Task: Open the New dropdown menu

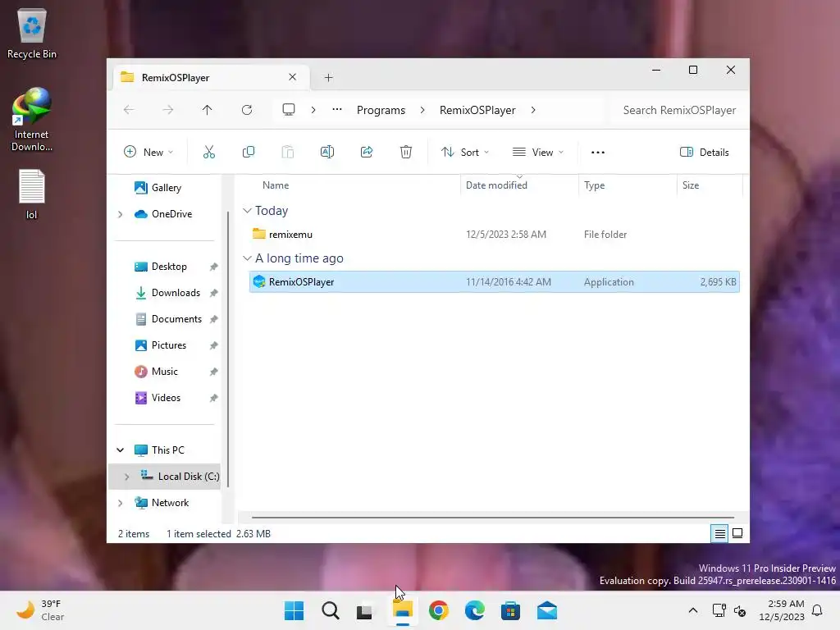Action: click(148, 152)
